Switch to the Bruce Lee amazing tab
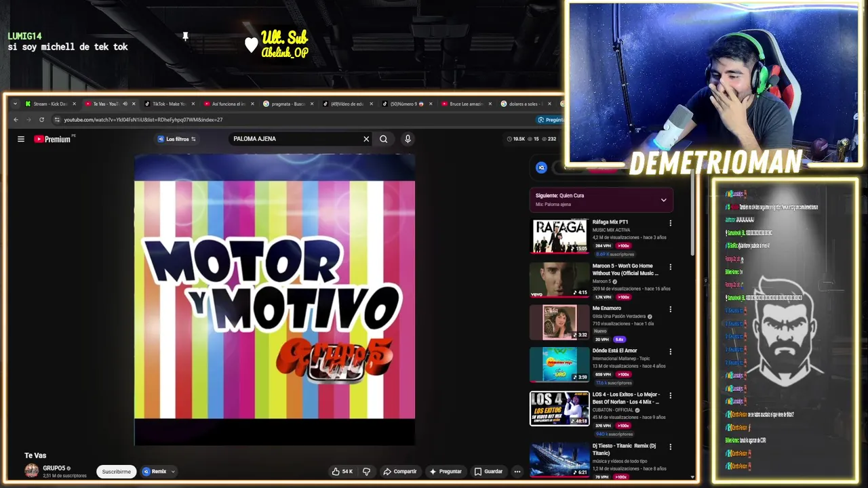This screenshot has width=868, height=488. [467, 104]
